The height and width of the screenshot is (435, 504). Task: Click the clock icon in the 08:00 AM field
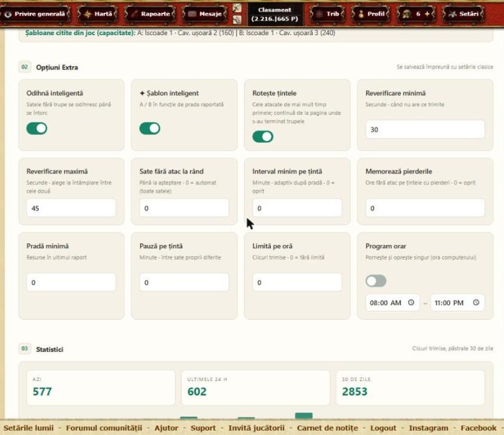pos(411,302)
